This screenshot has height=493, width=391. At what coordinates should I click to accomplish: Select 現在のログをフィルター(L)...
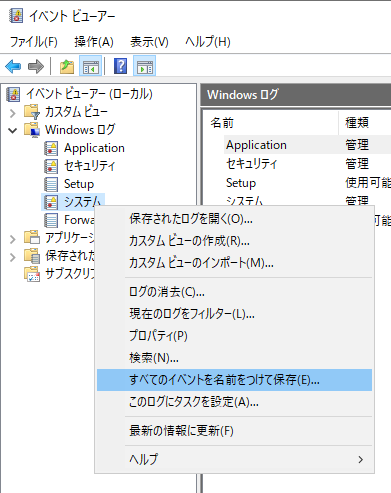234,314
